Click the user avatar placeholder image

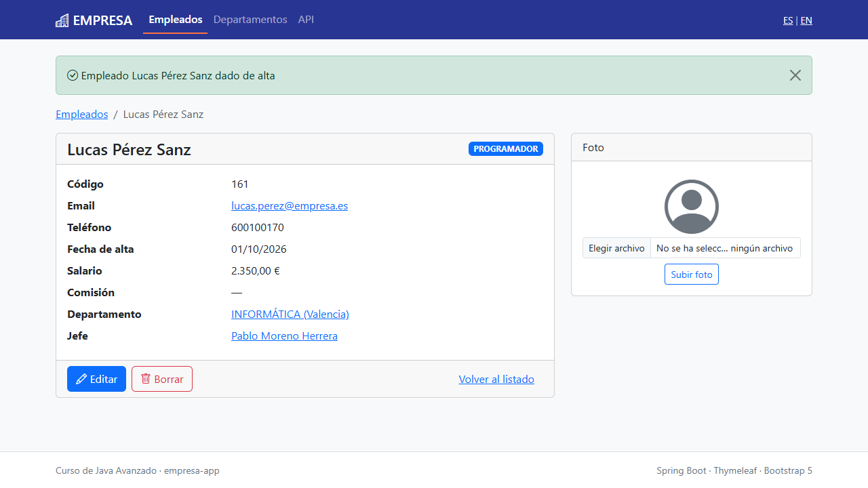pyautogui.click(x=692, y=207)
